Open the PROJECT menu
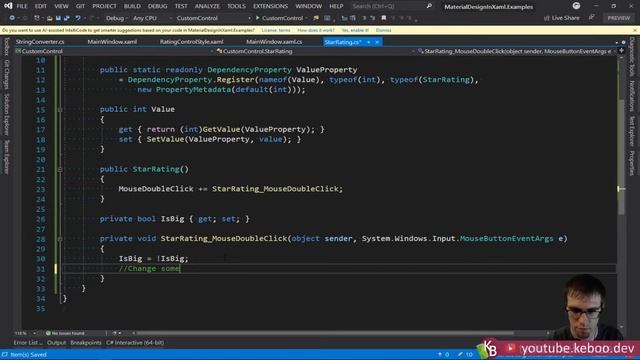The width and height of the screenshot is (640, 360). [x=104, y=6]
